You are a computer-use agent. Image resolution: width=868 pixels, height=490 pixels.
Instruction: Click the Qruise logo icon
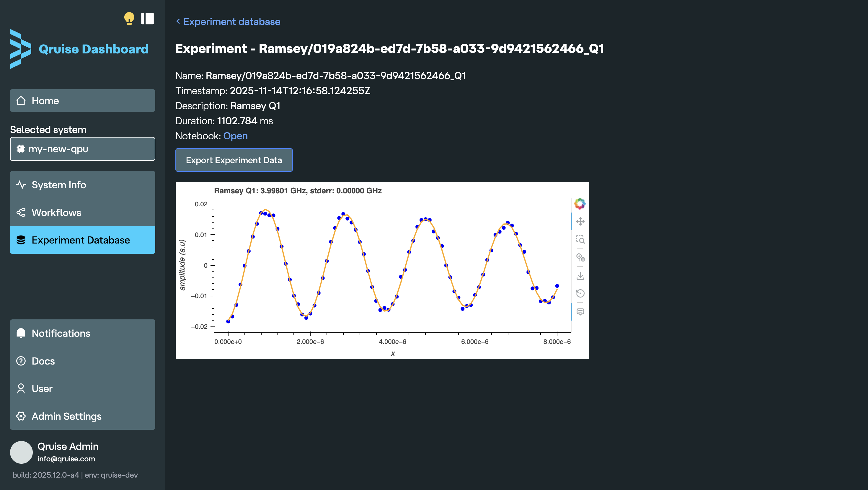coord(21,49)
